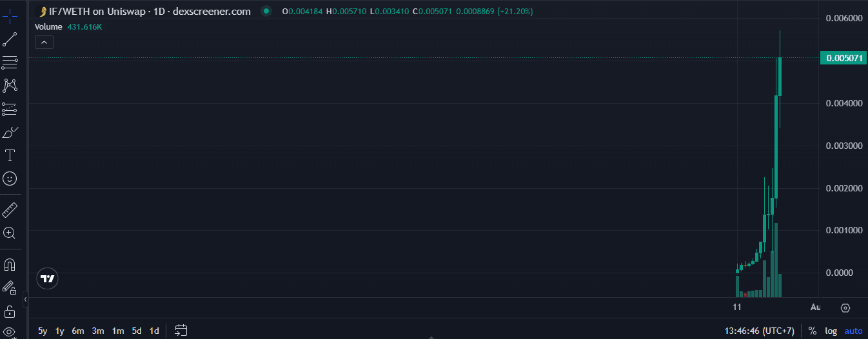868x339 pixels.
Task: Select the 3m date range
Action: [98, 331]
